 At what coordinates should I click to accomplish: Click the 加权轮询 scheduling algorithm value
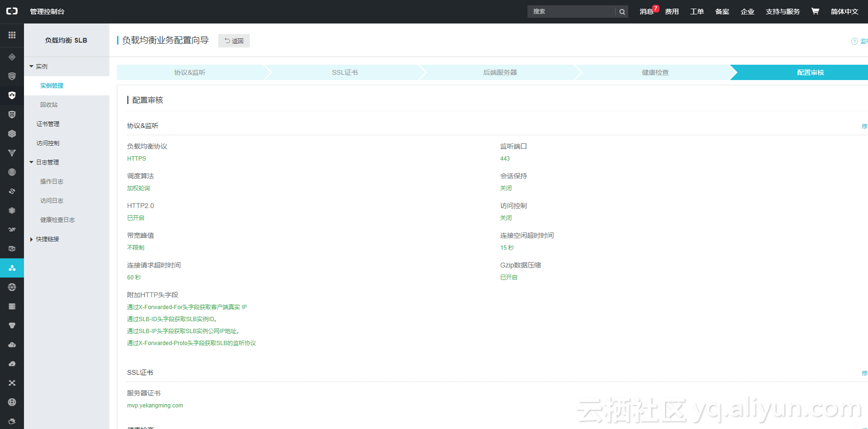(139, 188)
